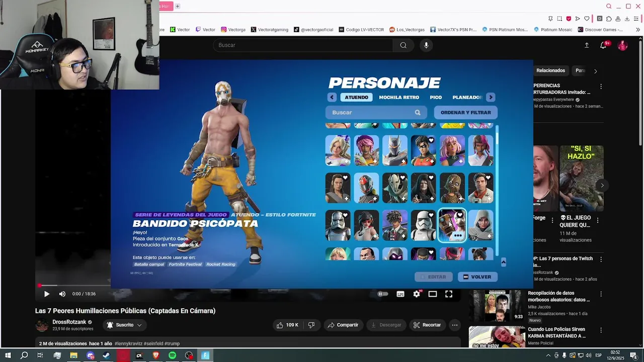This screenshot has height=362, width=644.
Task: Open browser easy setup sliders icon
Action: click(636, 19)
